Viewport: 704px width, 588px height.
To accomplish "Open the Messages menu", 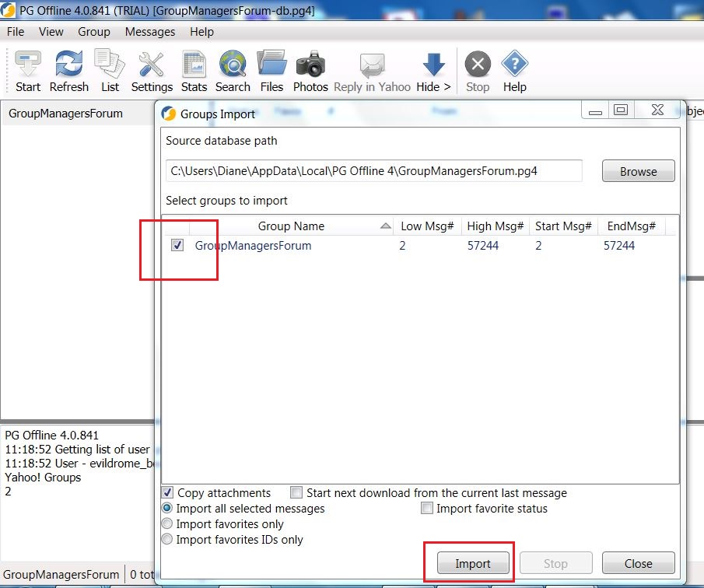I will tap(150, 32).
